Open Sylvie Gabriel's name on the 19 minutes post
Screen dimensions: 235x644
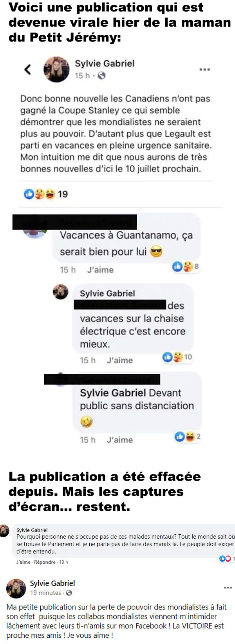click(x=52, y=583)
